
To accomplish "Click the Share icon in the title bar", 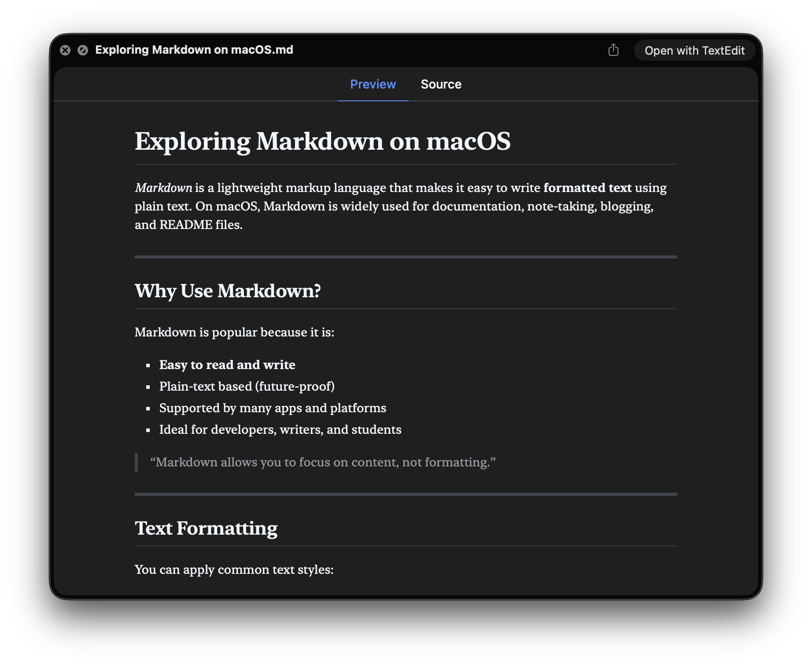I will click(614, 50).
